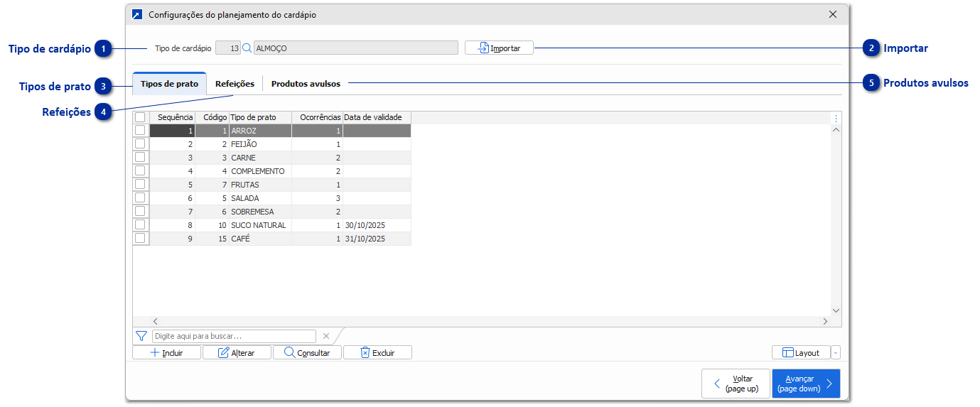Viewport: 980px width, 407px height.
Task: Select the CAFÉ cell
Action: [x=260, y=239]
